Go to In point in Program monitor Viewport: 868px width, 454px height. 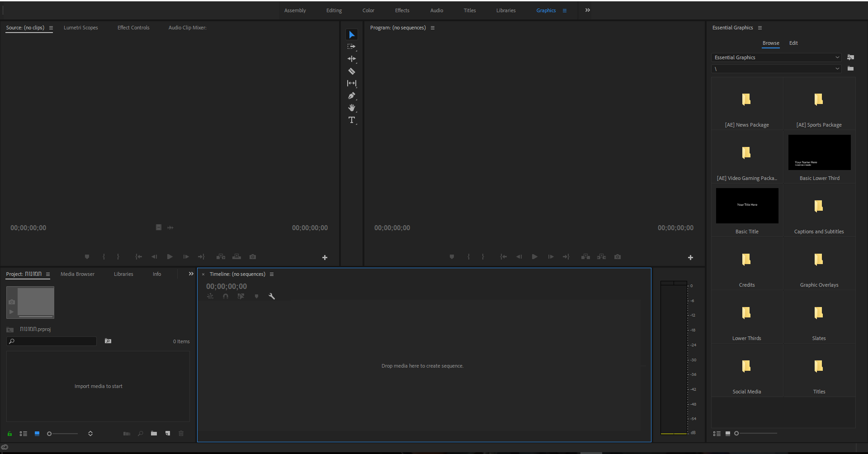pos(503,257)
